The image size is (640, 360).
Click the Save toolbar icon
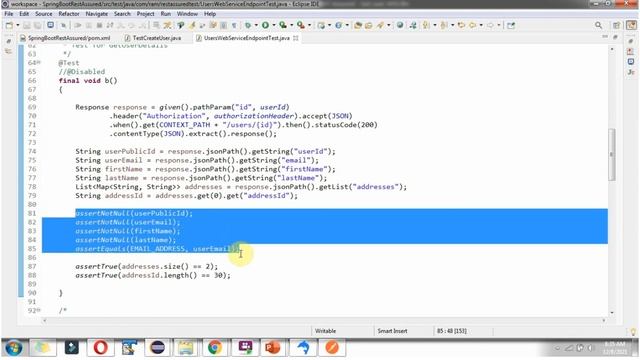[27, 25]
